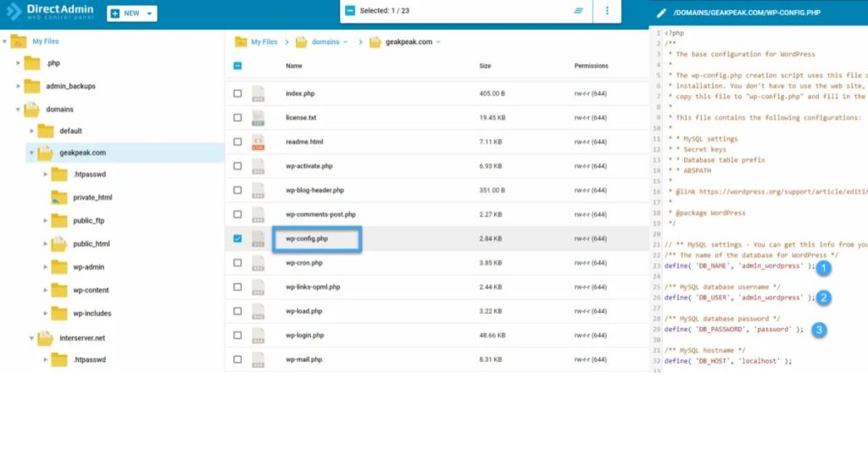Sort files by the Permissions column
868x456 pixels.
click(591, 66)
